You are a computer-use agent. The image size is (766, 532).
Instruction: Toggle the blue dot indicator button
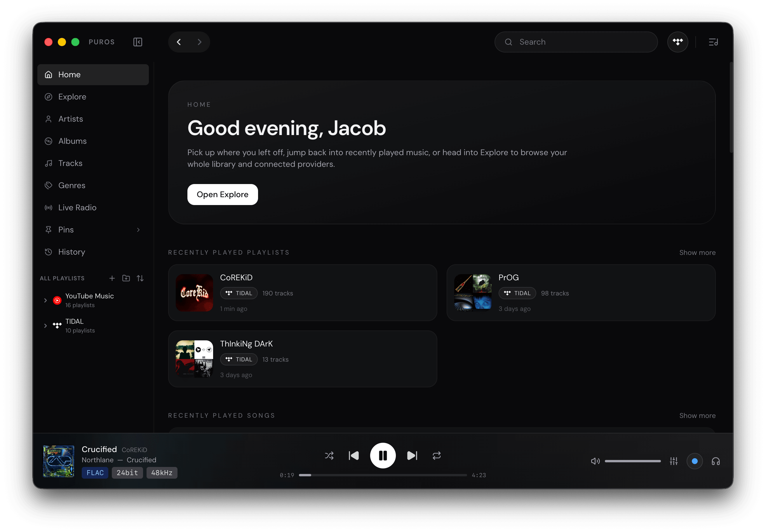(x=694, y=461)
